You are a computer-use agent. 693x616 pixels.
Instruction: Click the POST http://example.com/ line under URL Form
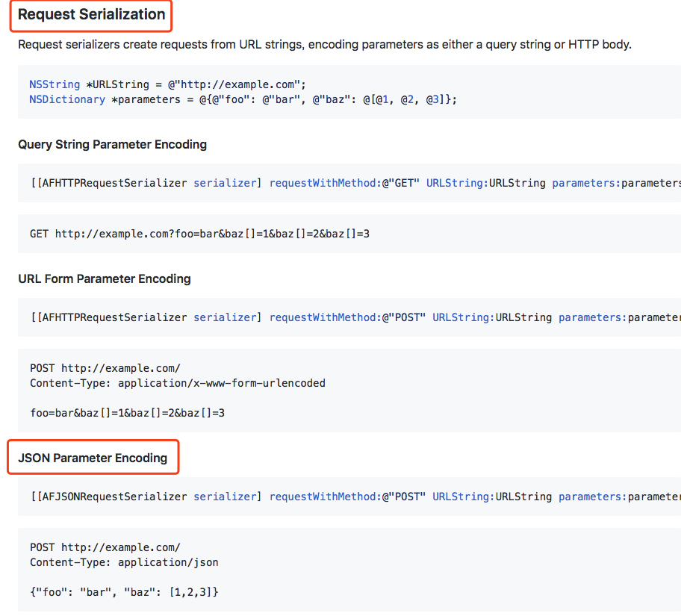click(x=105, y=368)
